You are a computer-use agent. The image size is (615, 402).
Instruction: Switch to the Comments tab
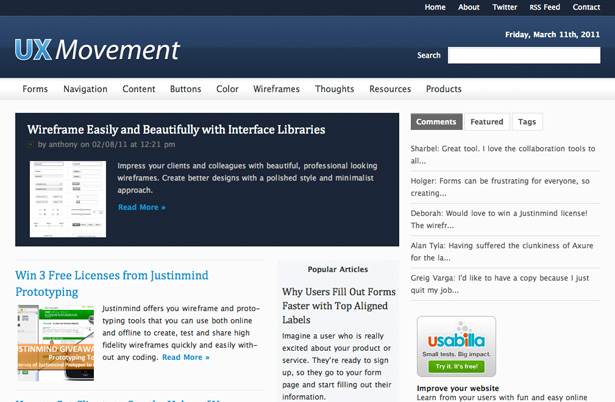pos(436,122)
